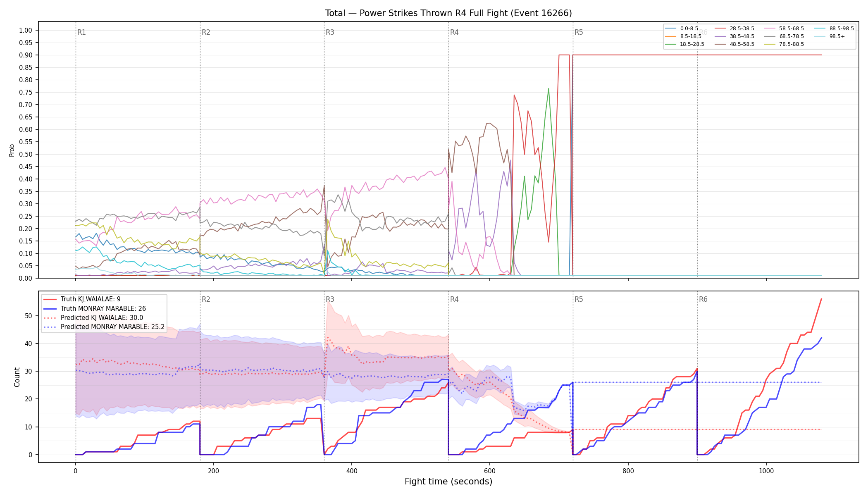Viewport: 868px width, 496px height.
Task: Click the R2 round label in the count chart
Action: click(206, 299)
